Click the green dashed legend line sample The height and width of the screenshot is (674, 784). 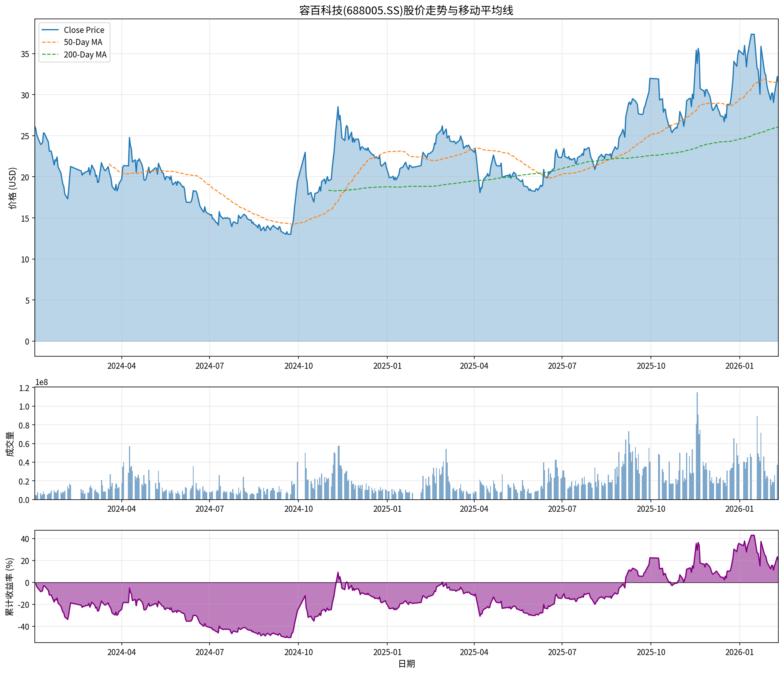click(50, 55)
